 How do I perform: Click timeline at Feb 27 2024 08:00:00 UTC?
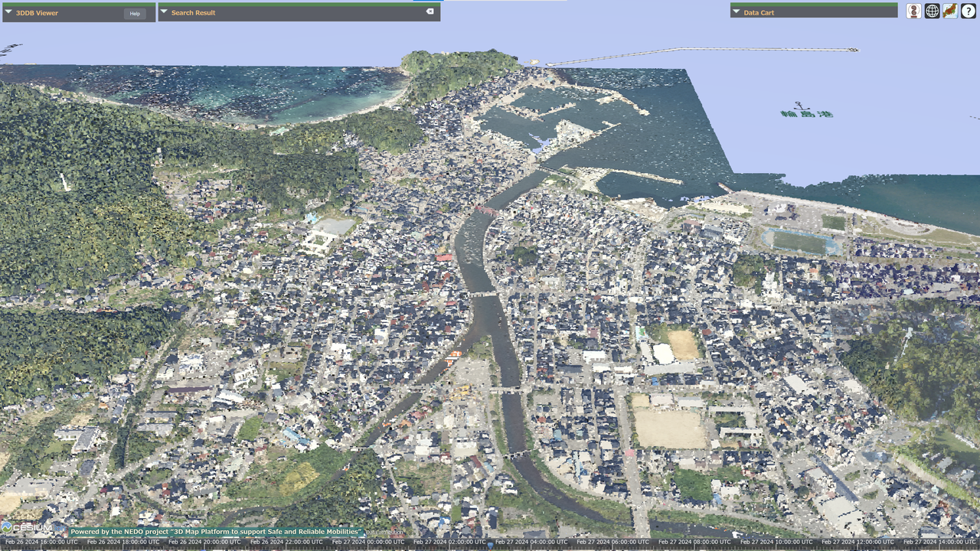click(x=694, y=542)
